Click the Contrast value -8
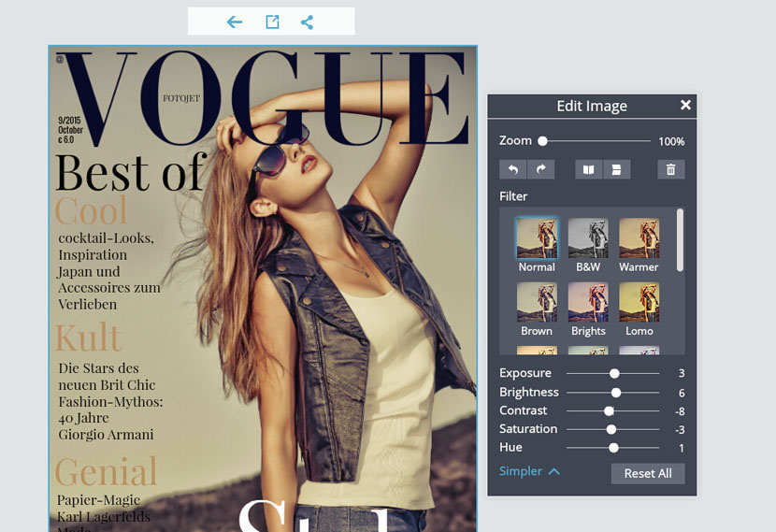The height and width of the screenshot is (532, 776). point(680,411)
